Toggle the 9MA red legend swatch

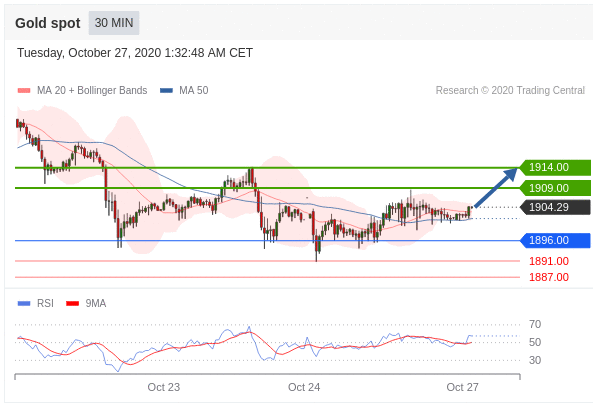[72, 304]
